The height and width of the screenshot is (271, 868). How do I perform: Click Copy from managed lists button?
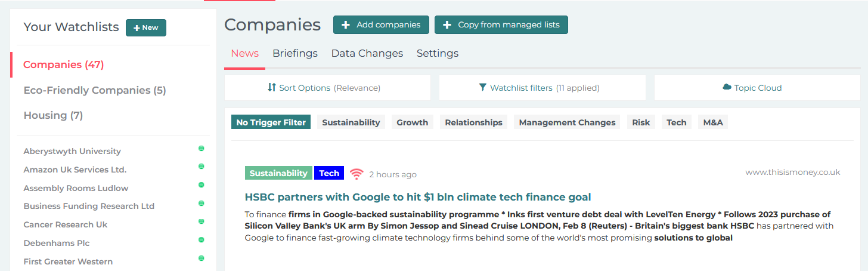pos(501,24)
